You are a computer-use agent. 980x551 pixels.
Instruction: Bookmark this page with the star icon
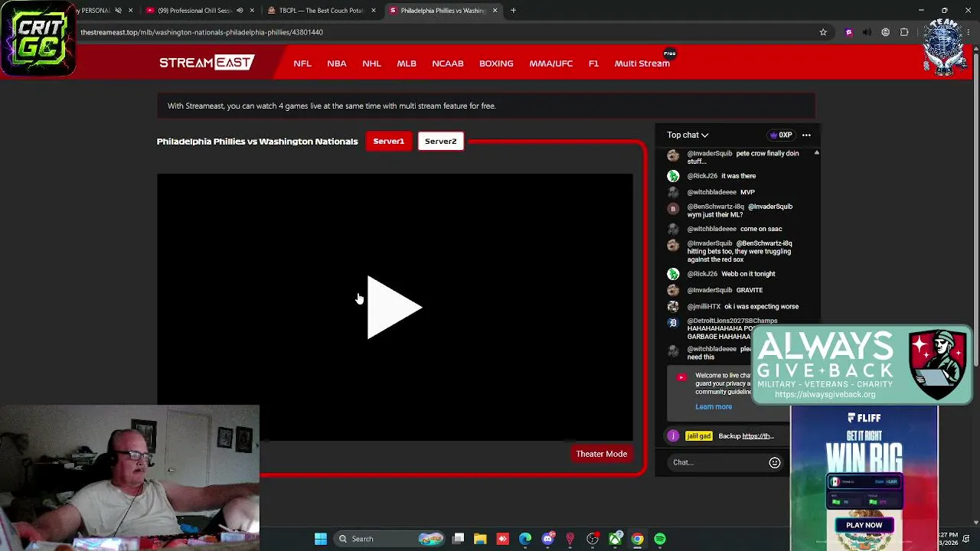coord(823,32)
